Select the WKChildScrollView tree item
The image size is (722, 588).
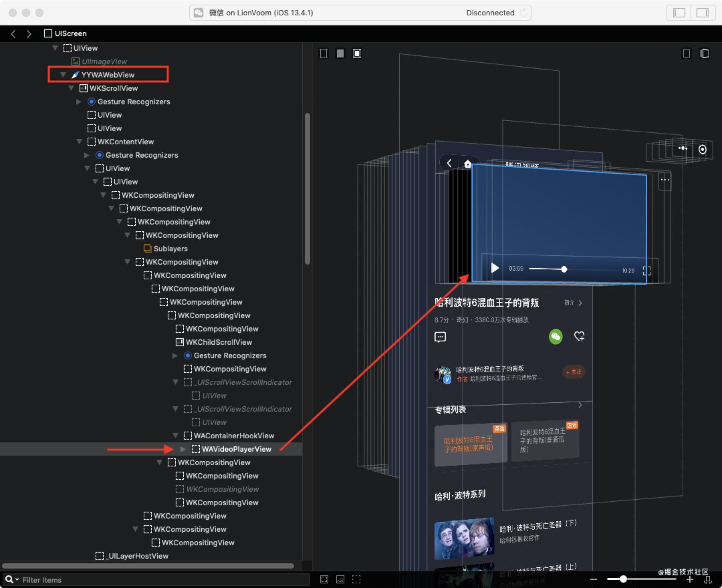click(x=218, y=342)
